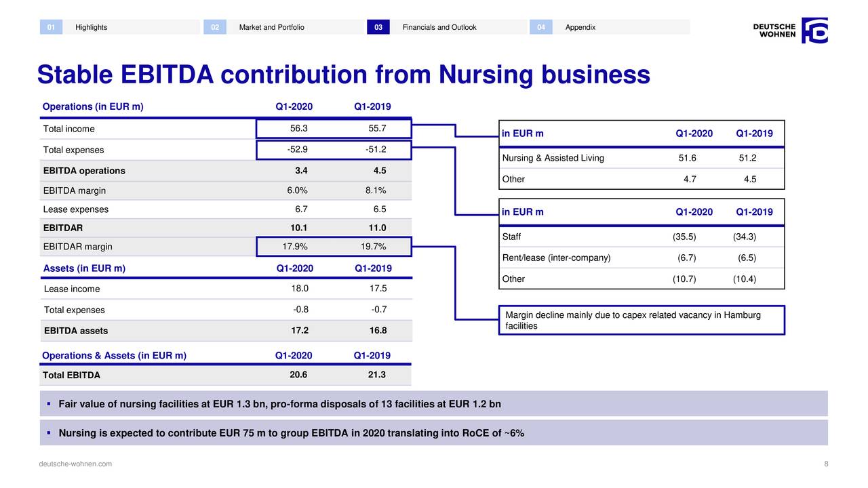Screen dimensions: 868x488
Task: Click EBITDA operations value 3.4
Action: tap(302, 170)
